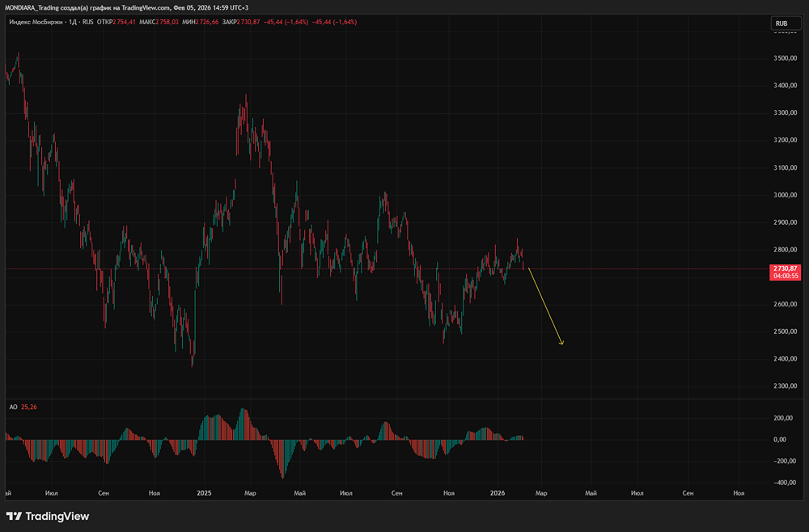Click the TradingView logo at the bottom
This screenshot has width=809, height=532.
[48, 516]
